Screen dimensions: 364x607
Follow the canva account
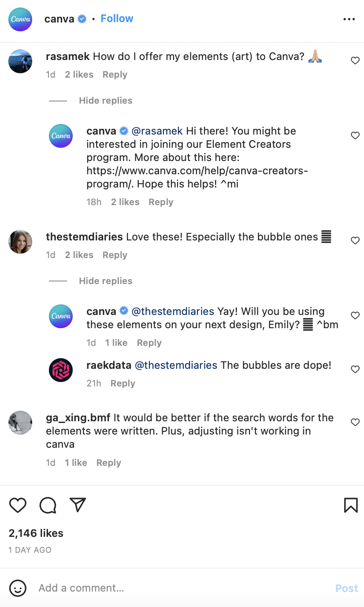pyautogui.click(x=117, y=19)
